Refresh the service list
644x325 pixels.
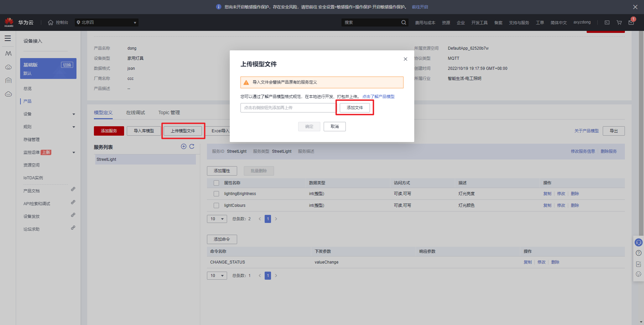click(x=192, y=146)
